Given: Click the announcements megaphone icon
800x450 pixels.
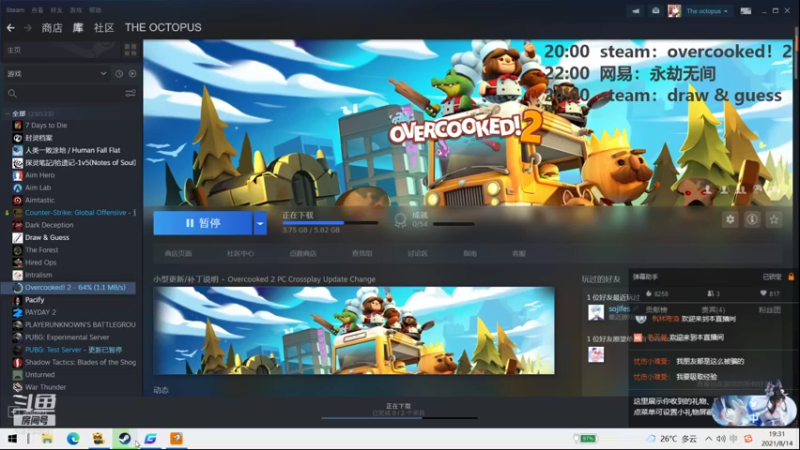Looking at the screenshot, I should tap(635, 11).
